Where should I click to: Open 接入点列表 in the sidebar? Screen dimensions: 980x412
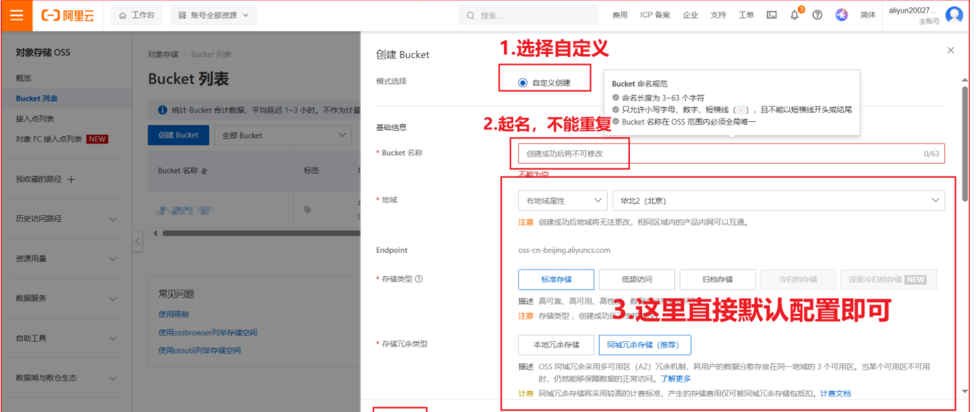pyautogui.click(x=35, y=119)
